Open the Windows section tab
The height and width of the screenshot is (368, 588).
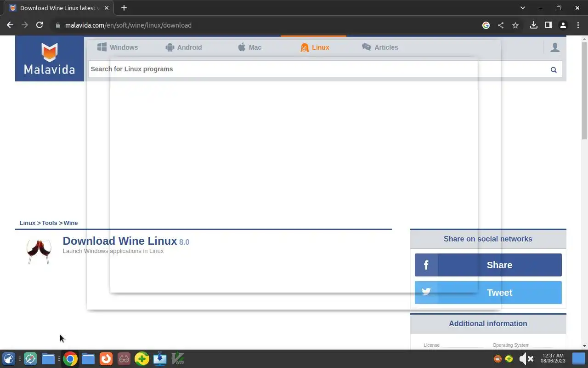[118, 47]
